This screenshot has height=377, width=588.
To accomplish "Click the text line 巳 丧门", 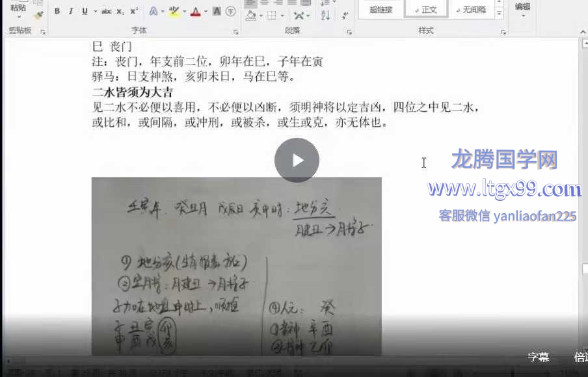I will 112,46.
